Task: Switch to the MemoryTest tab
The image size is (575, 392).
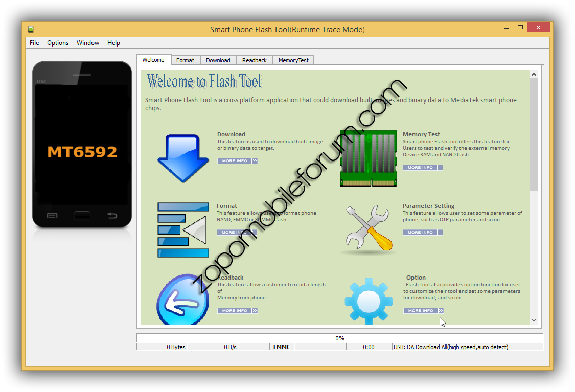Action: [x=293, y=60]
